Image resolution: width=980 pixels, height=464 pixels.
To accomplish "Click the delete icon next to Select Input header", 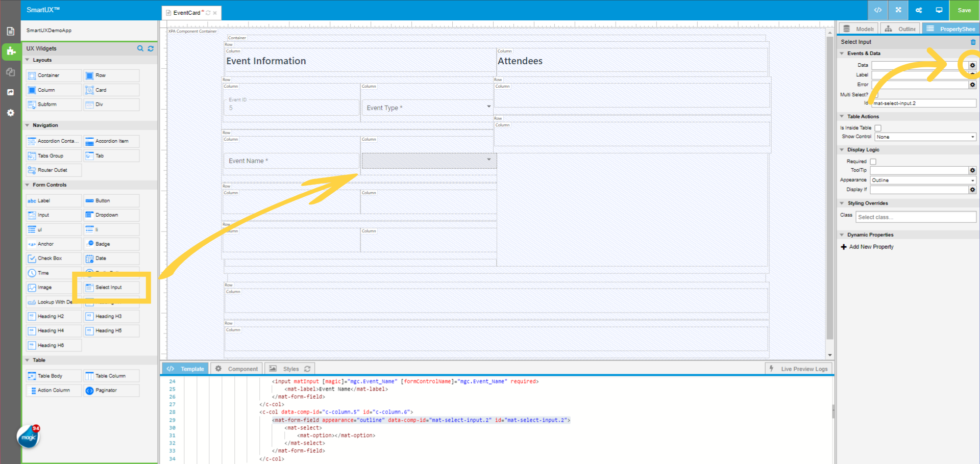I will (972, 41).
